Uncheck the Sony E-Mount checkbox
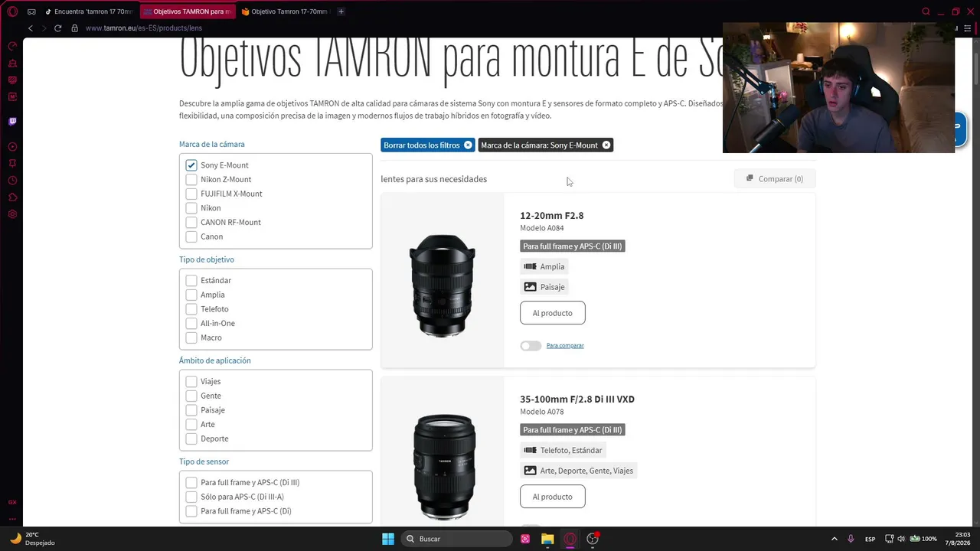This screenshot has height=551, width=980. coord(191,165)
